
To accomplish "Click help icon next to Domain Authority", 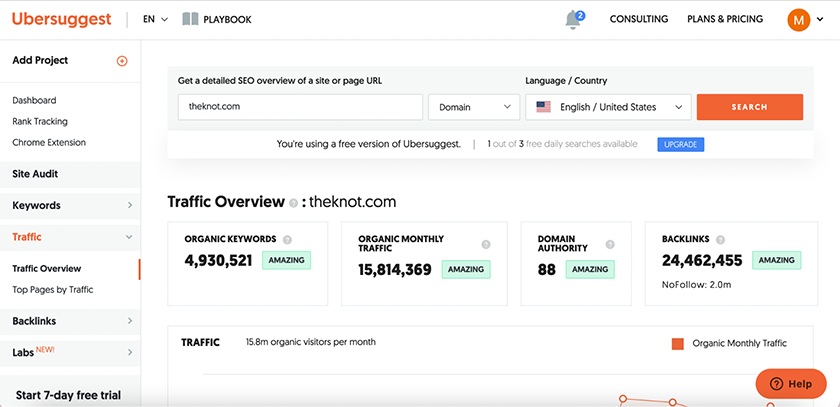I will pyautogui.click(x=610, y=244).
